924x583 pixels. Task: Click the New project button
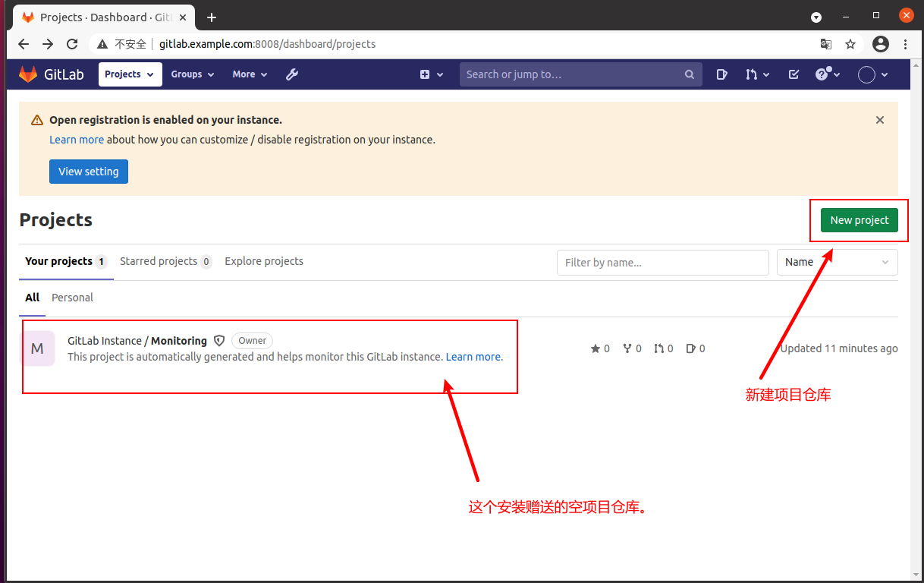point(860,220)
